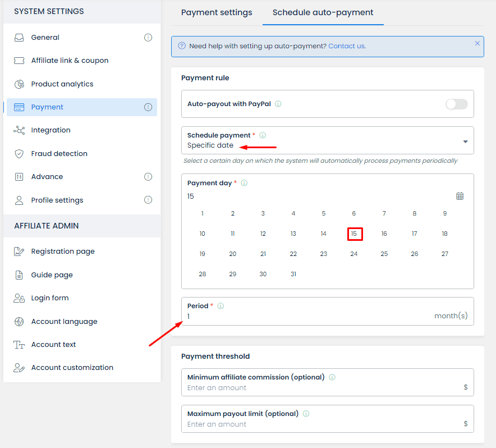Screen dimensions: 496x448
Task: Select the Schedule auto-payment tab
Action: (x=323, y=12)
